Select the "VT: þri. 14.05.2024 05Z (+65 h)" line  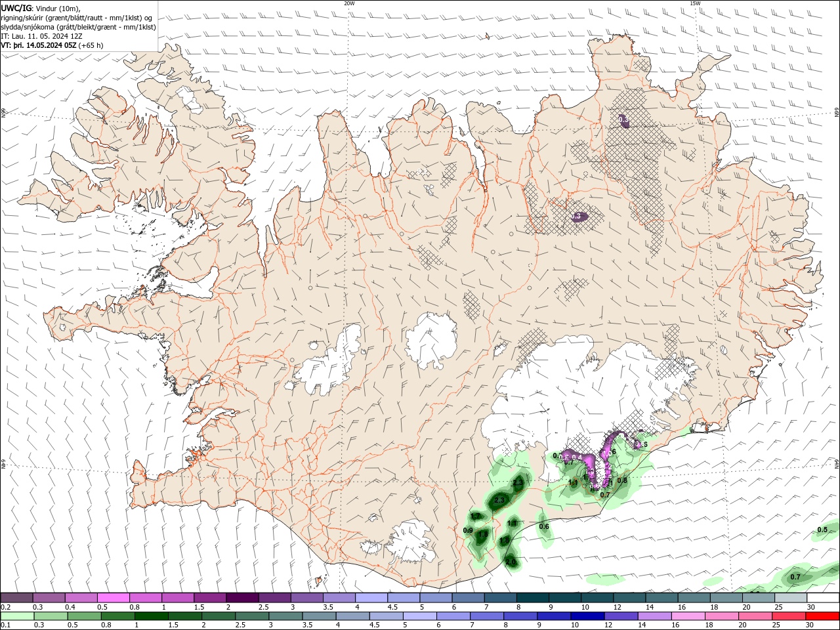(52, 45)
